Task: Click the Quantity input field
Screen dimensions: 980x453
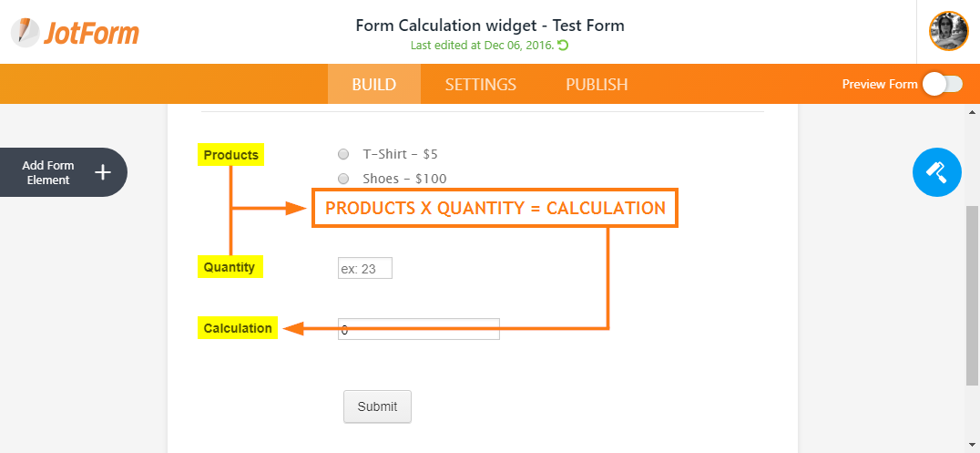Action: coord(364,268)
